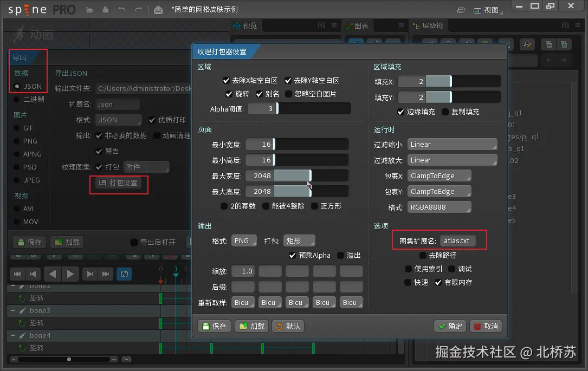
Task: Cancel dialog with 取消 button
Action: [x=486, y=327]
